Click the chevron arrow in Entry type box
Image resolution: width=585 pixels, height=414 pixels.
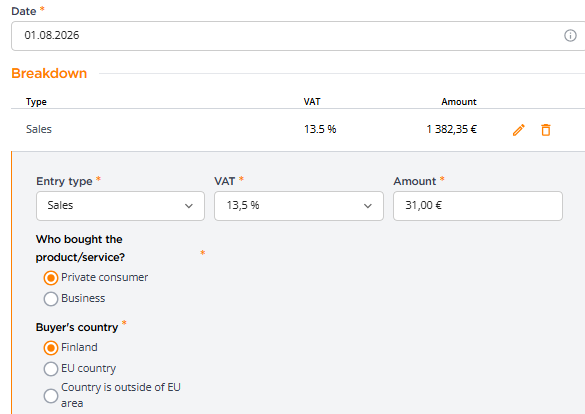coord(189,206)
